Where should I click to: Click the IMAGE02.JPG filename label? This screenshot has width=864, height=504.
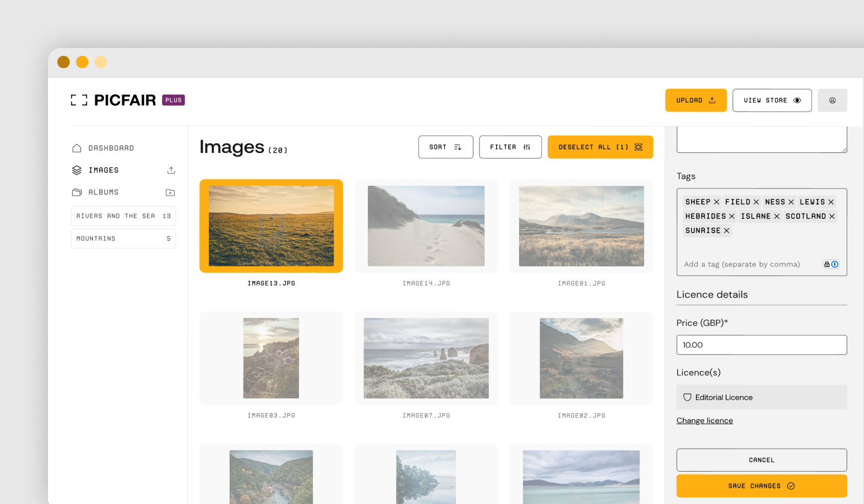click(x=581, y=415)
